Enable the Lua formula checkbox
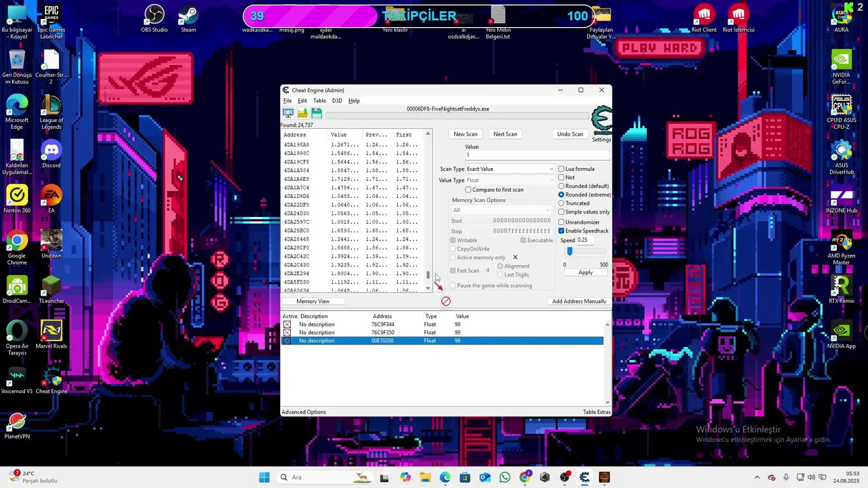The height and width of the screenshot is (488, 868). [561, 169]
